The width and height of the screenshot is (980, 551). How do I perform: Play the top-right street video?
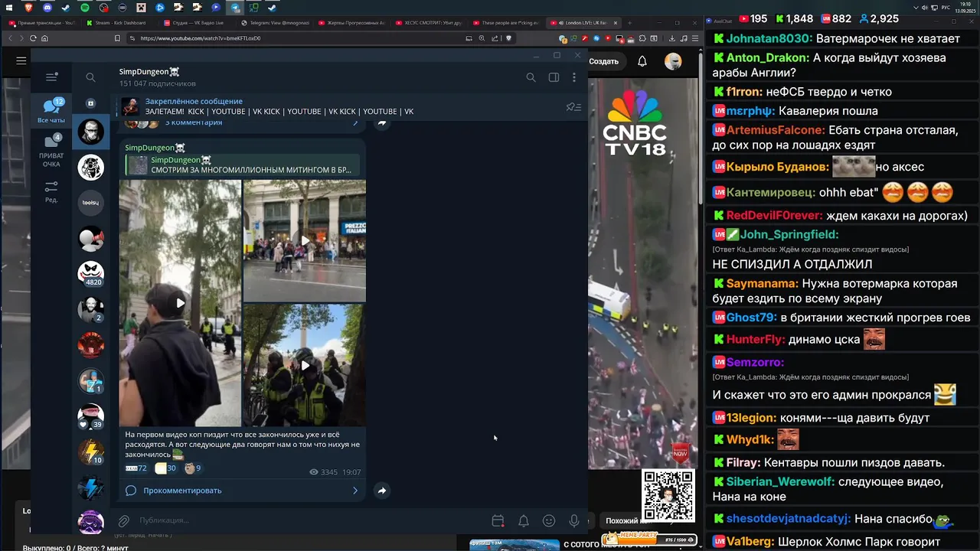(x=305, y=241)
